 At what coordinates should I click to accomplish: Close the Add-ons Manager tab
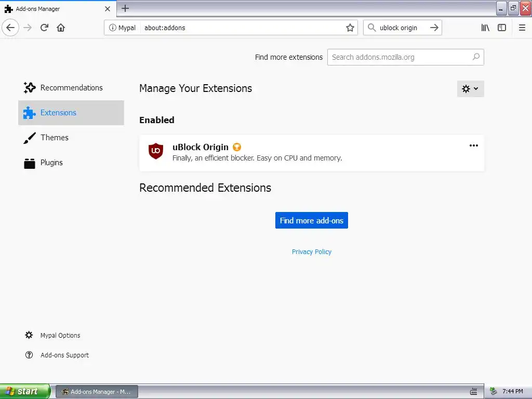108,9
